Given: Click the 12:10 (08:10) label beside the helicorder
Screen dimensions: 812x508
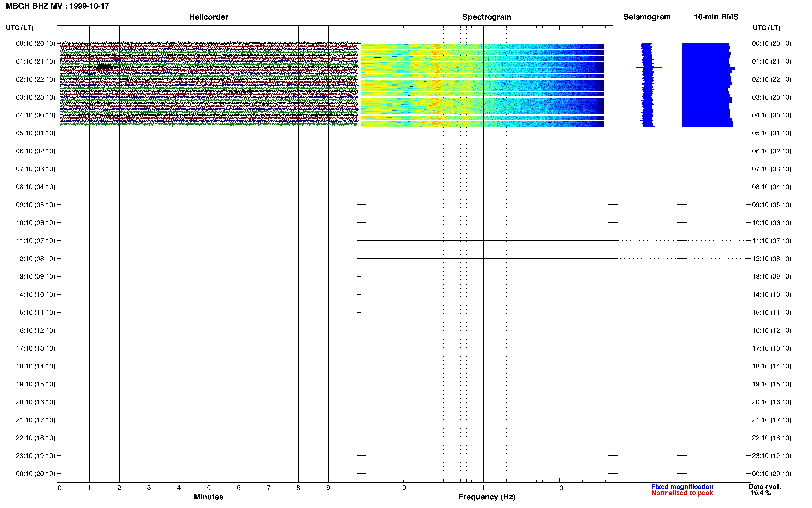Looking at the screenshot, I should click(36, 259).
